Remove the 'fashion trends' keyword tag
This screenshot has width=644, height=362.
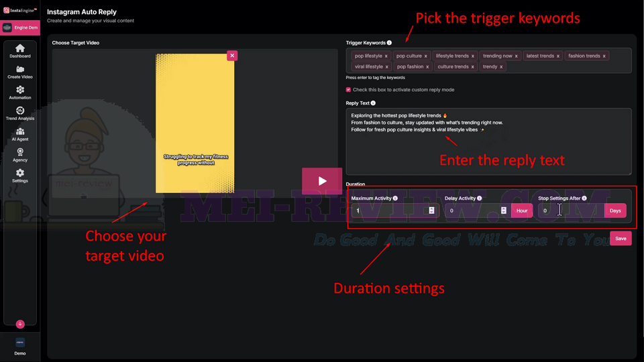pos(604,56)
